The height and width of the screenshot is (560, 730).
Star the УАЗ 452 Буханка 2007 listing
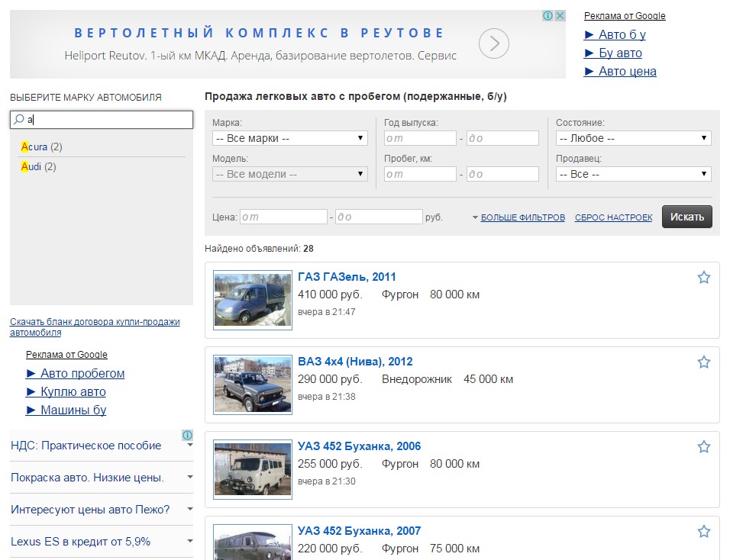(703, 532)
